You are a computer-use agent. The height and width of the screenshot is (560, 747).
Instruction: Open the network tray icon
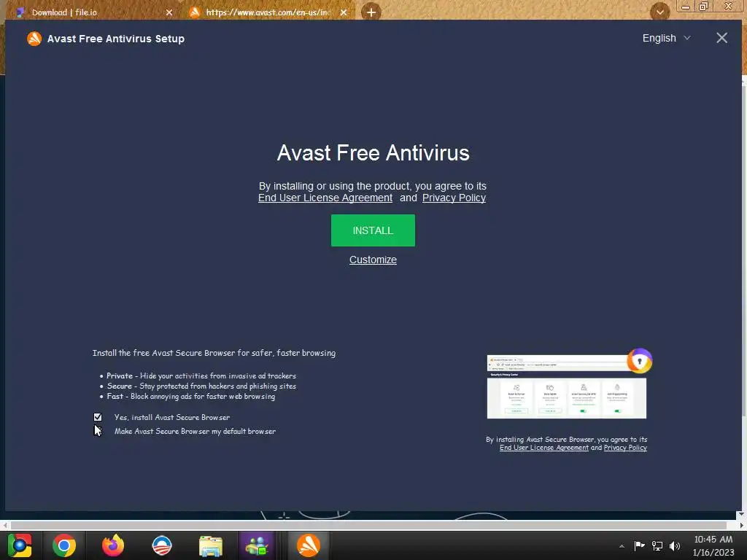click(657, 545)
